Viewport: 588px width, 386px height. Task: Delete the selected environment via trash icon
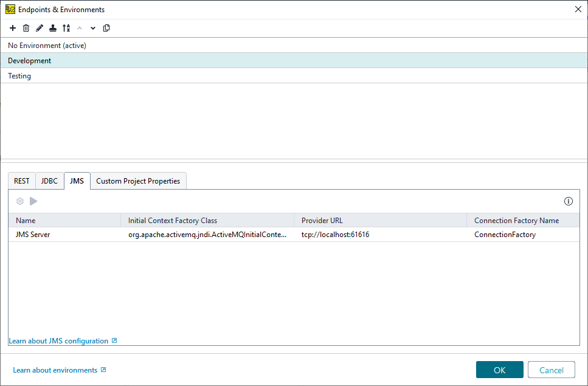click(26, 28)
